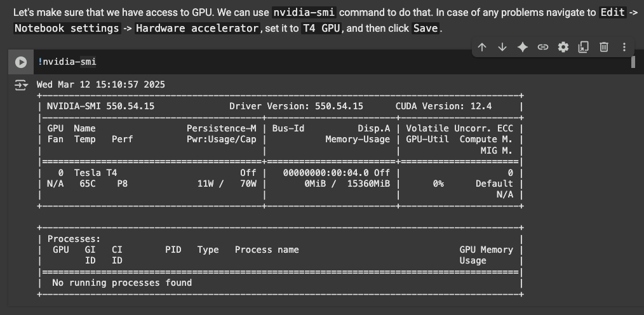
Task: Click 'No running processes found' text
Action: pyautogui.click(x=122, y=283)
